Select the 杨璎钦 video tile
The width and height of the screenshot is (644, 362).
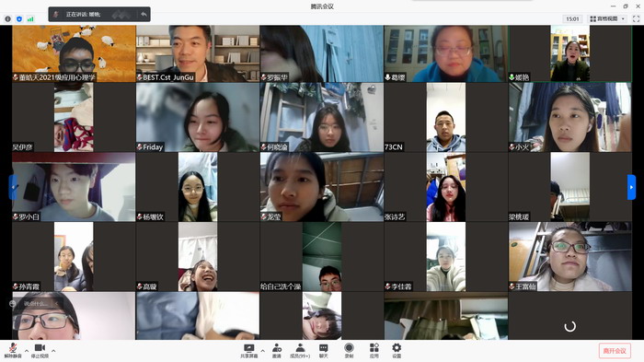coord(198,187)
